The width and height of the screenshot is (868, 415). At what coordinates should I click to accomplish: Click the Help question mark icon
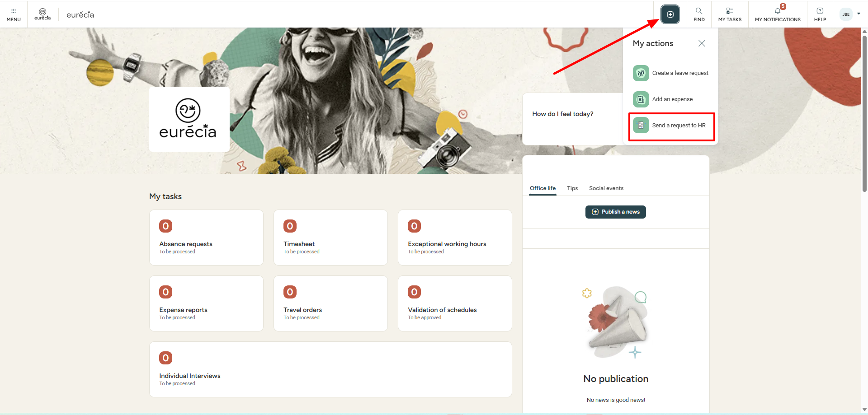820,14
